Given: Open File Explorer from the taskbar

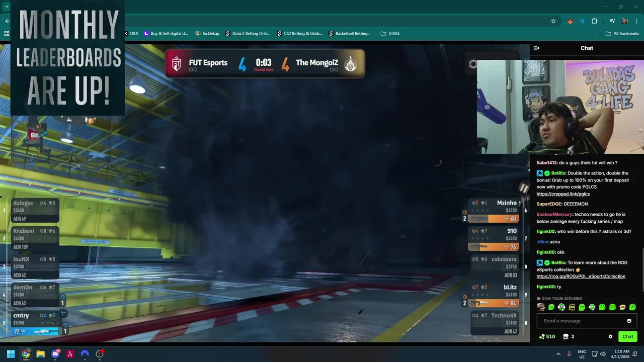Looking at the screenshot, I should [40, 354].
